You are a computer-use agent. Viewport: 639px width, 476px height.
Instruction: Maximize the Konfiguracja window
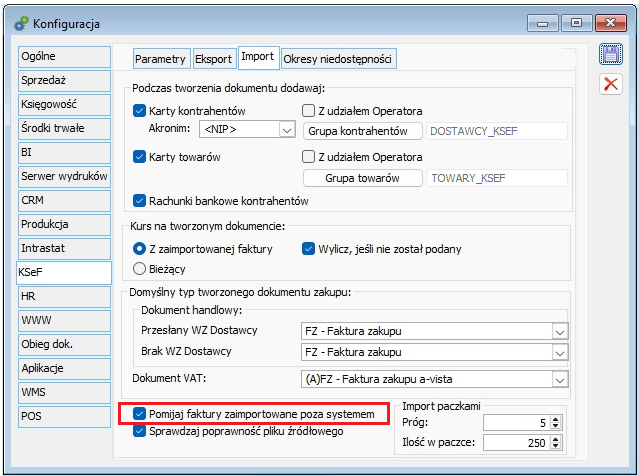click(x=576, y=23)
